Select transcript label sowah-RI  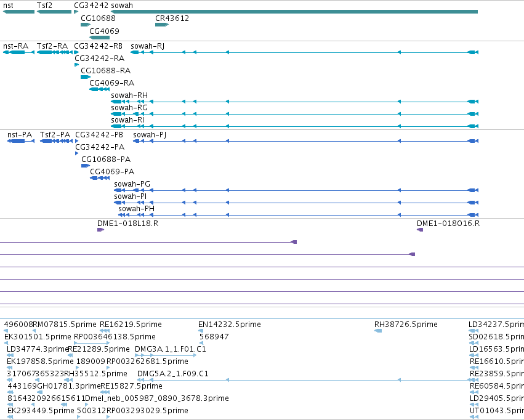coord(127,119)
